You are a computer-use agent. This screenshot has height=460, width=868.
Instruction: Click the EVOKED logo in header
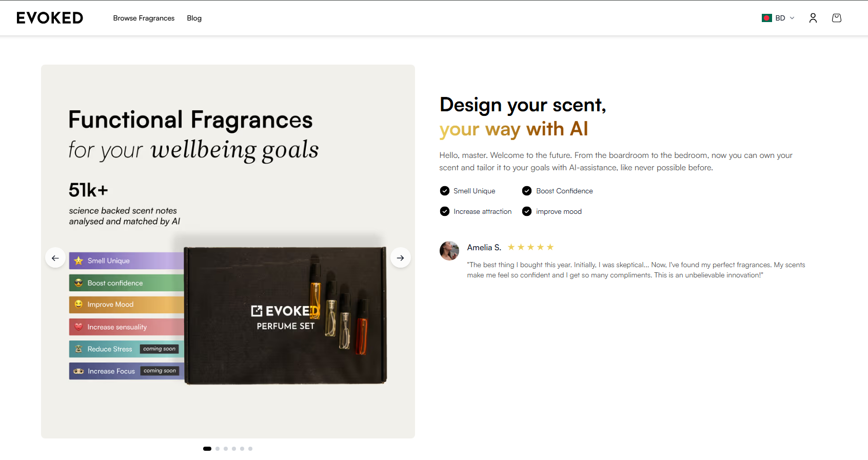(50, 18)
